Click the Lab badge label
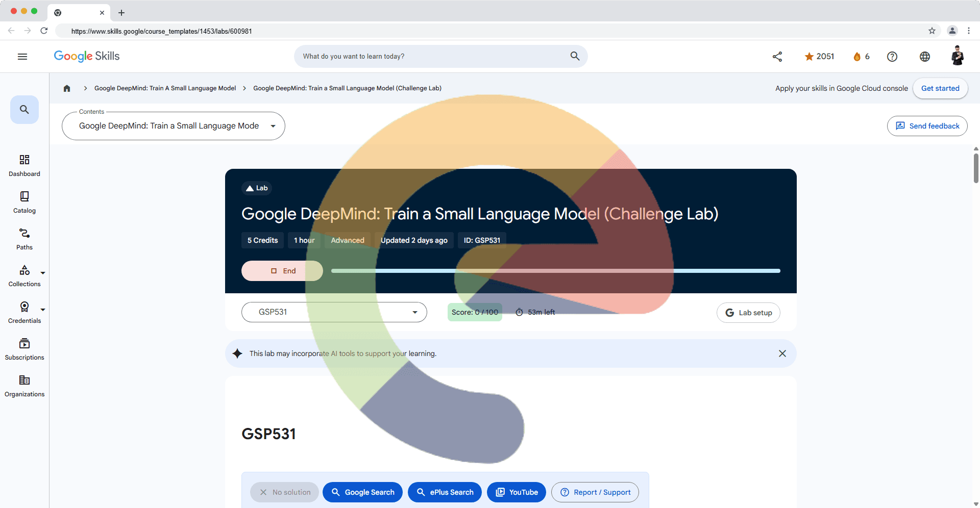 click(x=257, y=188)
